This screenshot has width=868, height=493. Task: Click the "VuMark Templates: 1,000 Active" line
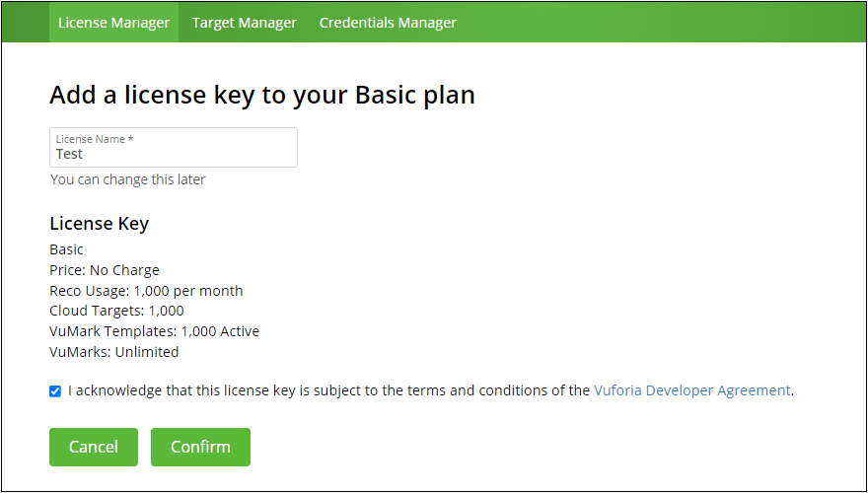pyautogui.click(x=155, y=331)
